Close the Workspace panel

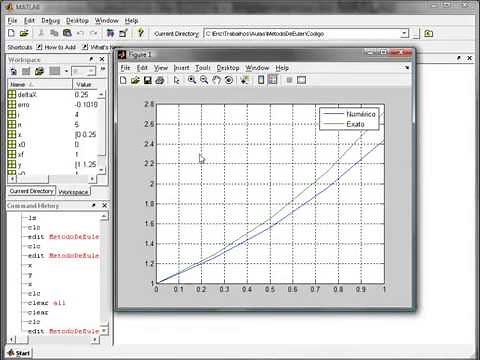pos(102,59)
